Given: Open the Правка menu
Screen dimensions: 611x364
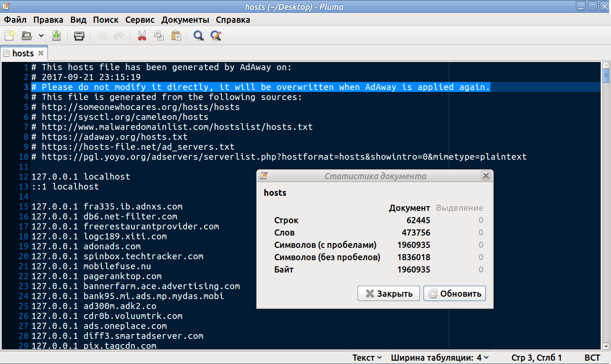Looking at the screenshot, I should tap(48, 20).
